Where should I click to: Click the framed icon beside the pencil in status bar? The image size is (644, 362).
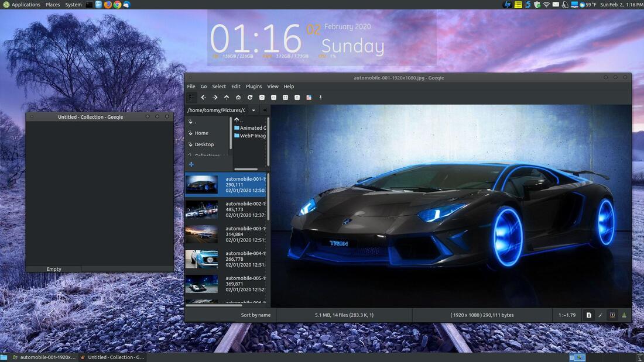click(612, 315)
